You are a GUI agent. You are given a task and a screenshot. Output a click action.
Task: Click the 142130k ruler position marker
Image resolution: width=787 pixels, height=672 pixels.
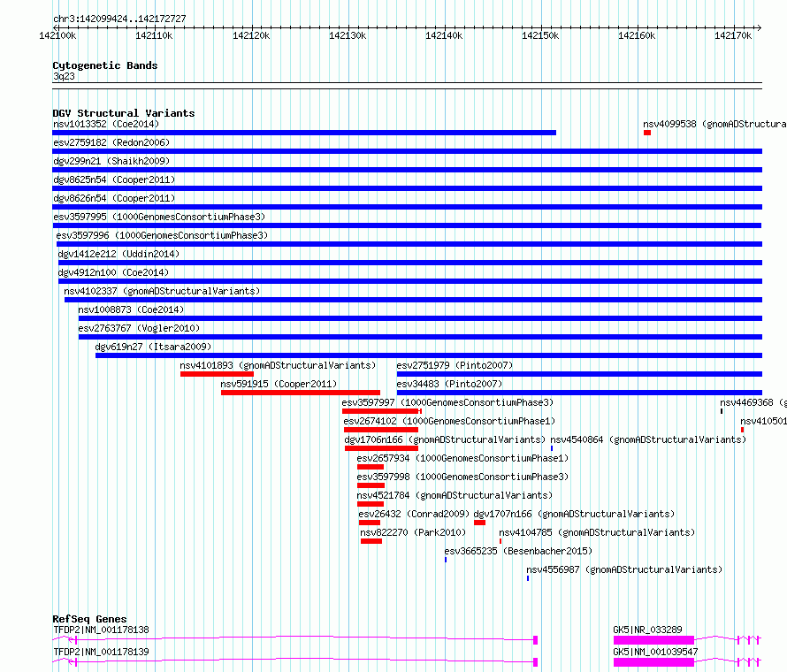[x=348, y=35]
